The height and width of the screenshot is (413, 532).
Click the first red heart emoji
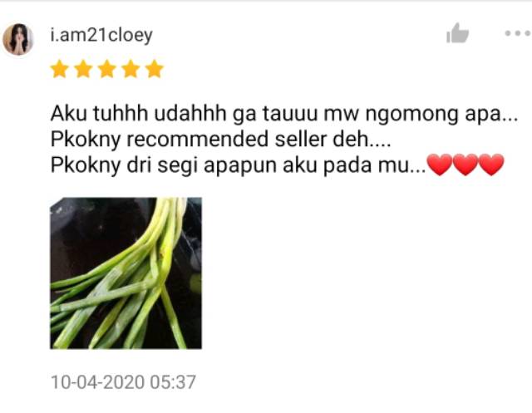[440, 165]
